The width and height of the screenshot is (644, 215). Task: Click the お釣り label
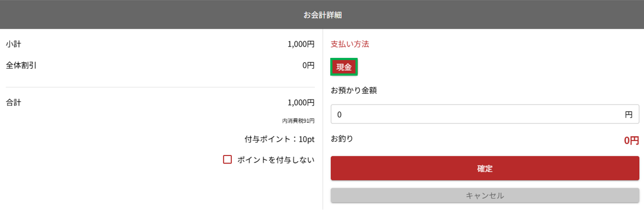pyautogui.click(x=342, y=138)
